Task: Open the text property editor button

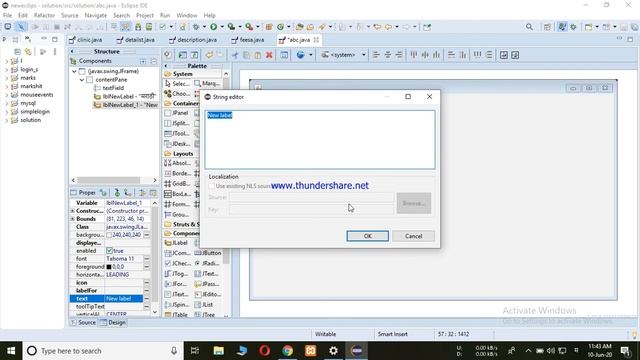Action: click(146, 299)
